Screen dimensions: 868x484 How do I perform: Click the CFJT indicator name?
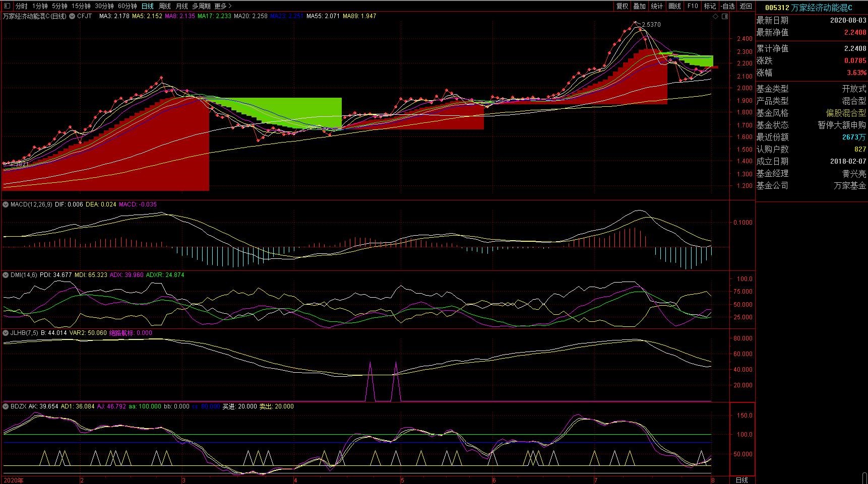point(85,16)
